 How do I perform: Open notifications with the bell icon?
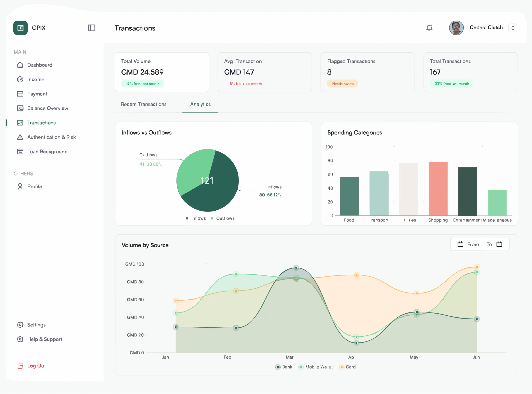coord(429,28)
